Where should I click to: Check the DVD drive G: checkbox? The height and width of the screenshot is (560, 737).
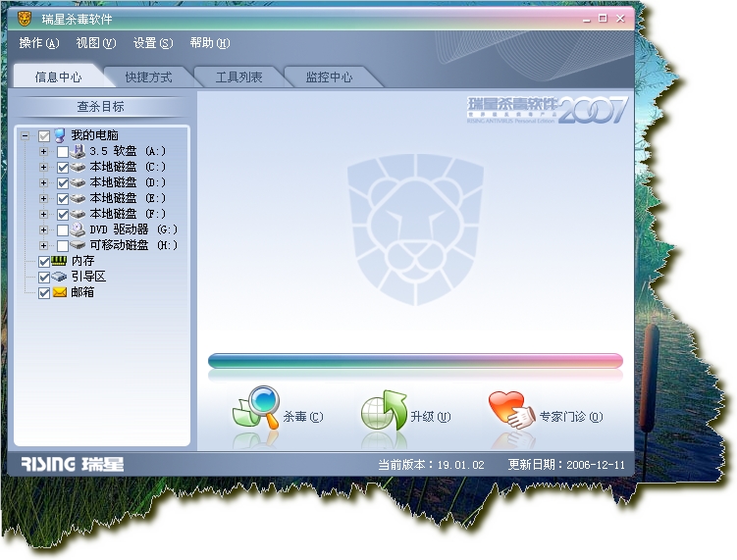coord(63,230)
